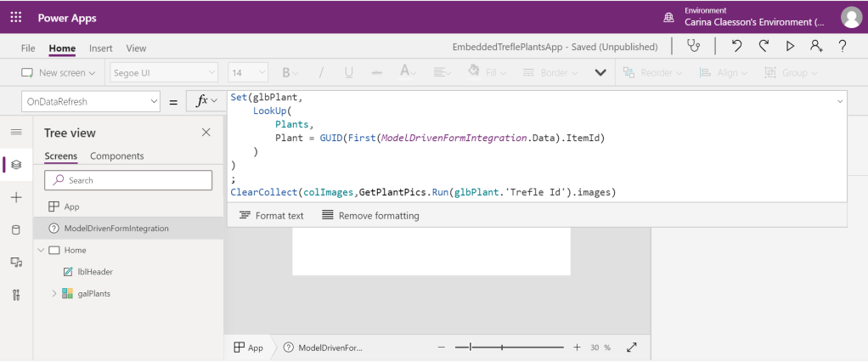Image resolution: width=868 pixels, height=362 pixels.
Task: Switch to the Components tab
Action: [116, 156]
